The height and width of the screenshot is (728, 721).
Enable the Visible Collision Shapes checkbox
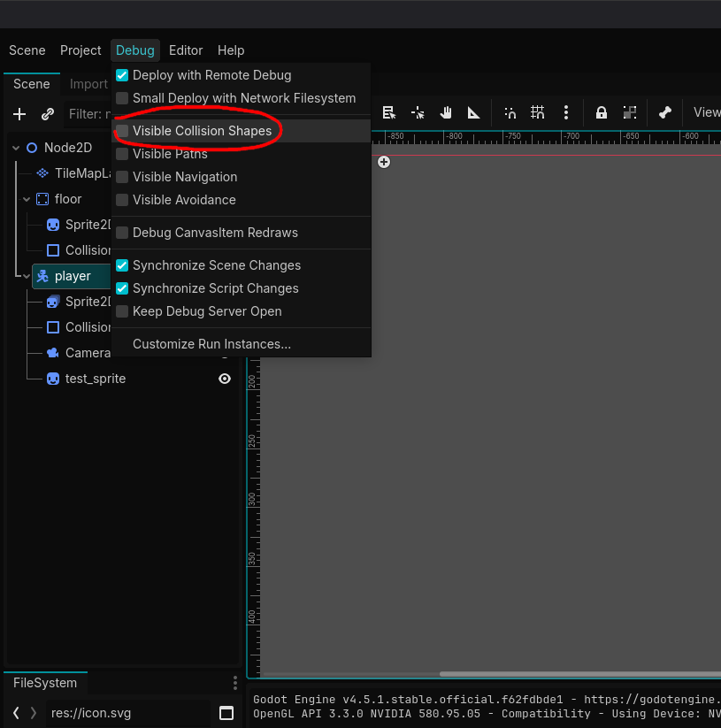point(123,131)
